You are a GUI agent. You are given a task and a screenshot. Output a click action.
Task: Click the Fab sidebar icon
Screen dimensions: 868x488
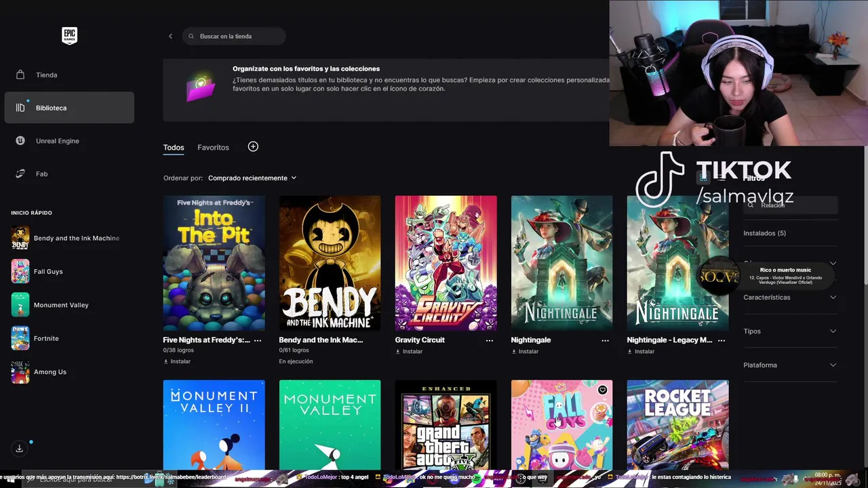pos(20,174)
